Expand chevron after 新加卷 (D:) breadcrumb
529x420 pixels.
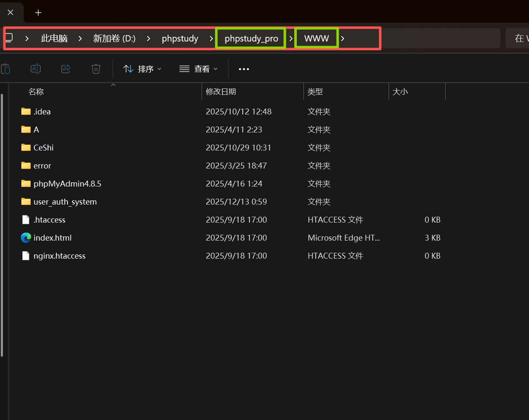click(x=148, y=39)
